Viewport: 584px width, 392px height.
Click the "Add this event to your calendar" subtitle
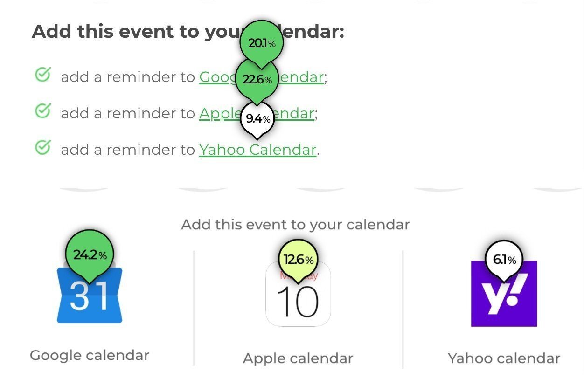(x=295, y=225)
